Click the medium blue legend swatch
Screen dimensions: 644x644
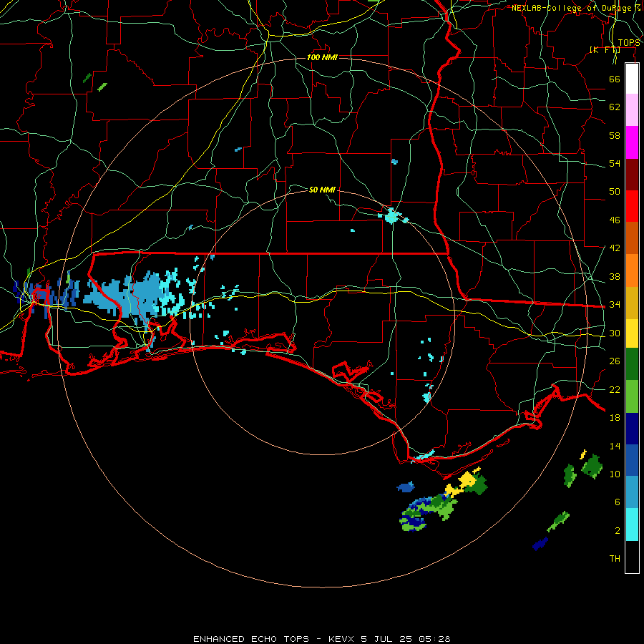[632, 460]
